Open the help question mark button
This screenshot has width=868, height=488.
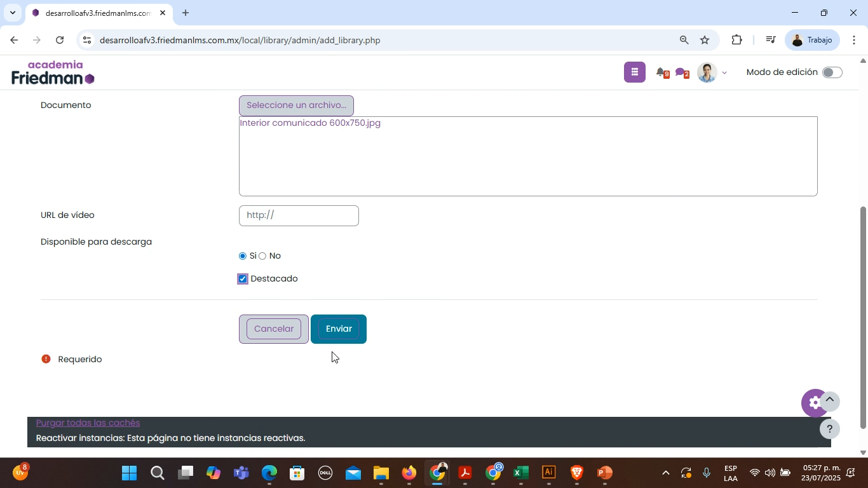[829, 430]
